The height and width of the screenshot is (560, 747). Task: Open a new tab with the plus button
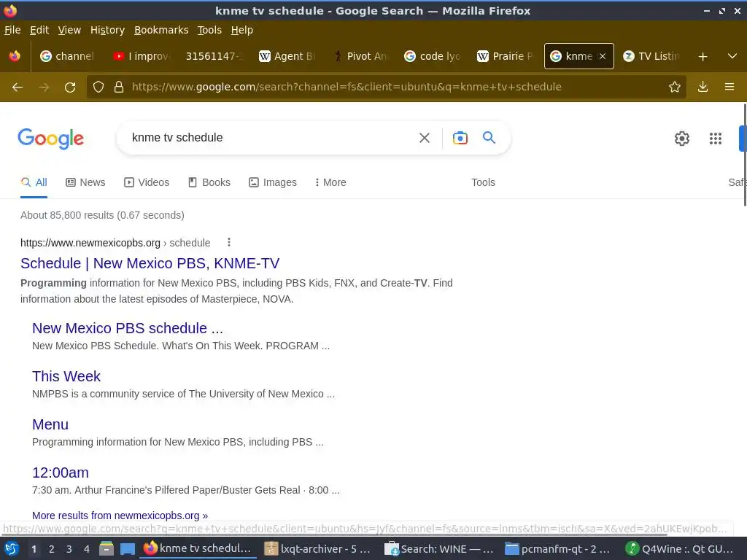pyautogui.click(x=703, y=57)
